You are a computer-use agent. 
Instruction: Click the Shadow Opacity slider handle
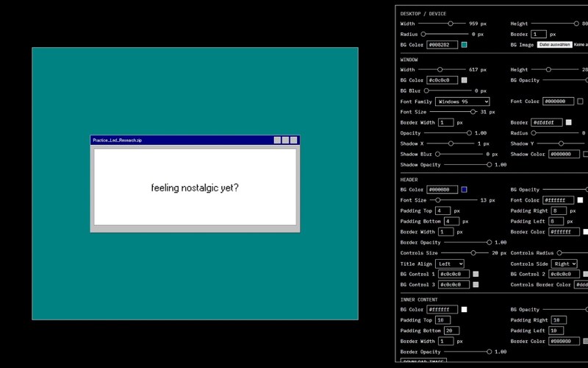[x=489, y=164]
